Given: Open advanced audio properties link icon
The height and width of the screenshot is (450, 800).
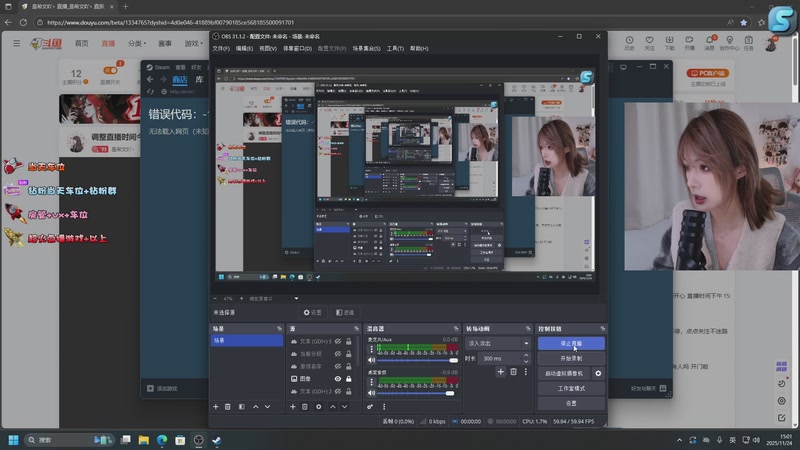Looking at the screenshot, I should pyautogui.click(x=370, y=406).
